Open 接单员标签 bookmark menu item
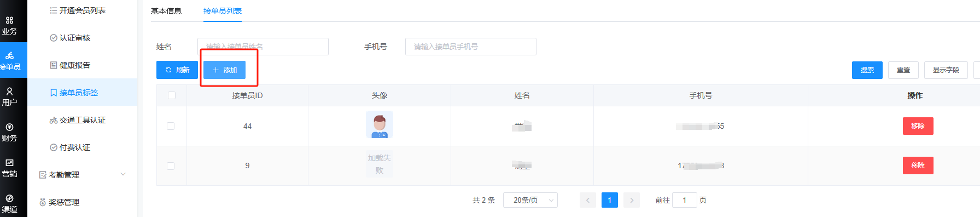980x217 pixels. pyautogui.click(x=74, y=93)
